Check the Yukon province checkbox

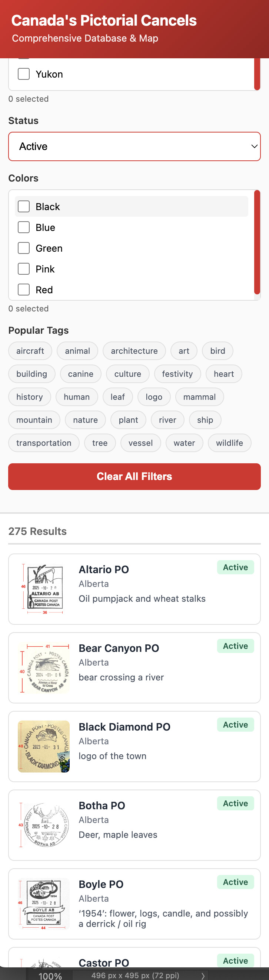(24, 74)
